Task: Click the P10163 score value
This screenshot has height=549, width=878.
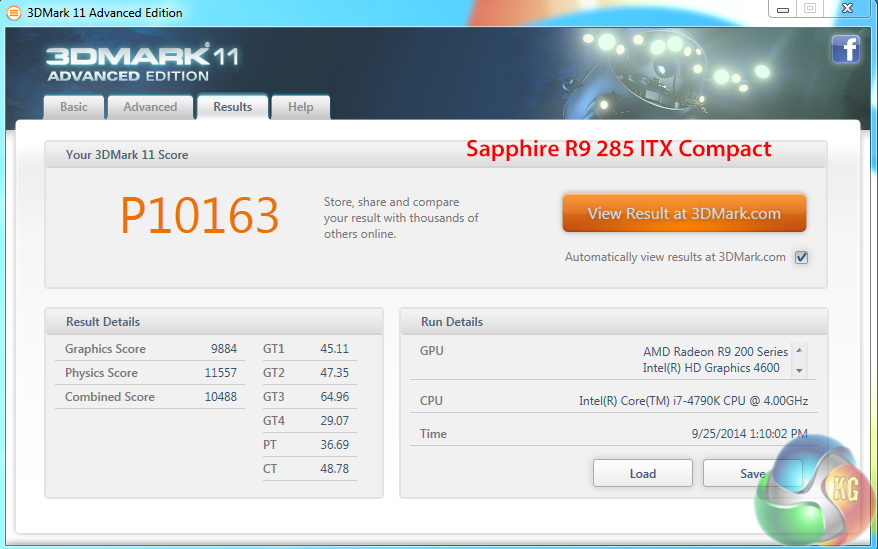Action: pos(200,216)
